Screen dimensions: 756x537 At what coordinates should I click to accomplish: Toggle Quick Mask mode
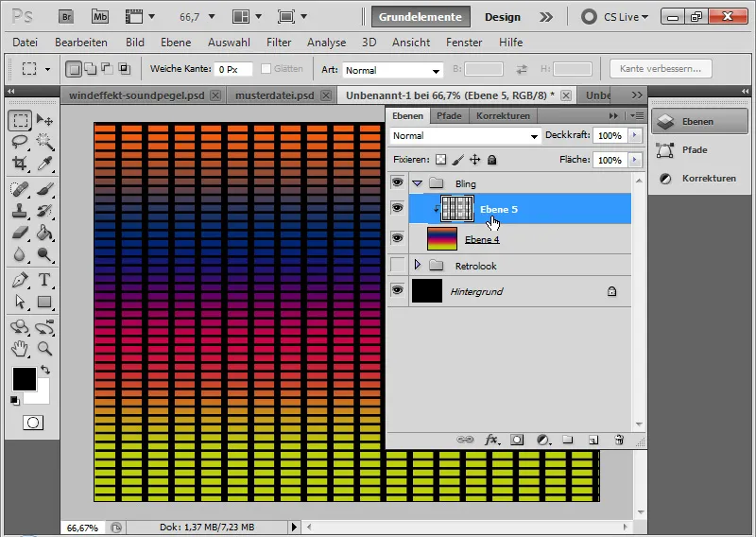(x=33, y=423)
